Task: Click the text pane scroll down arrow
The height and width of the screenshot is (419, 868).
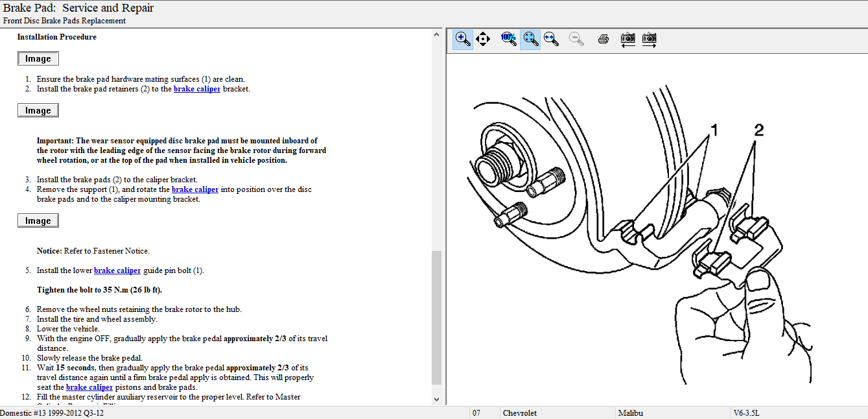Action: point(436,400)
